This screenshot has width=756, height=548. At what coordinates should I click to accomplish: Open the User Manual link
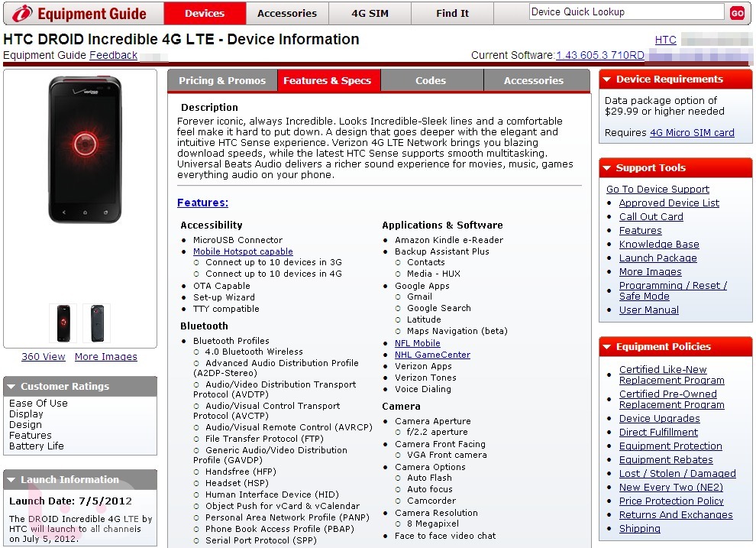click(x=648, y=310)
